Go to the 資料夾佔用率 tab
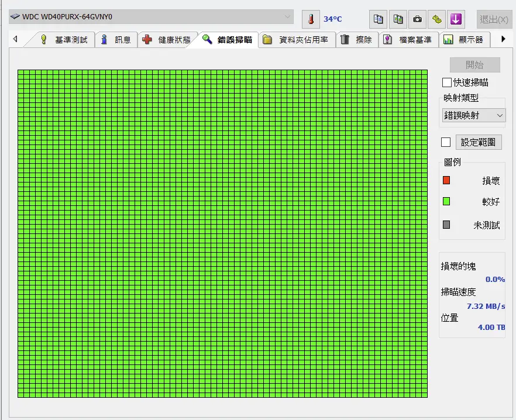The width and height of the screenshot is (516, 420). (297, 40)
